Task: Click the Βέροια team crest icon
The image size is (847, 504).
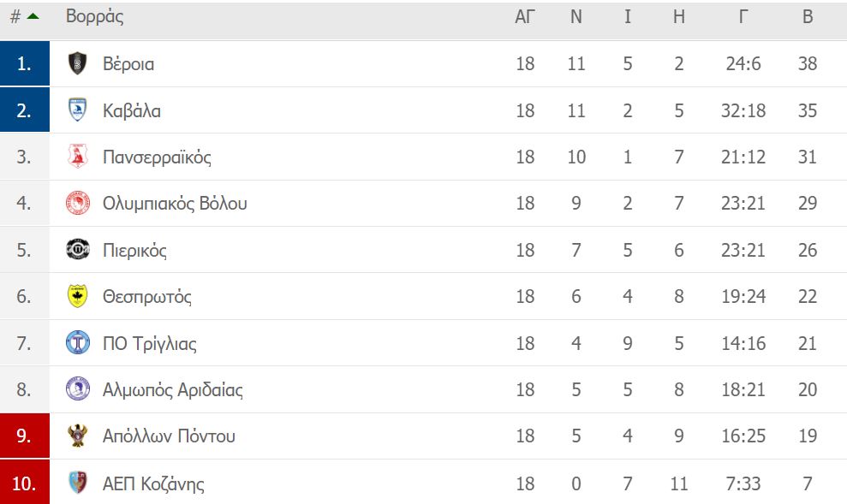Action: coord(77,63)
